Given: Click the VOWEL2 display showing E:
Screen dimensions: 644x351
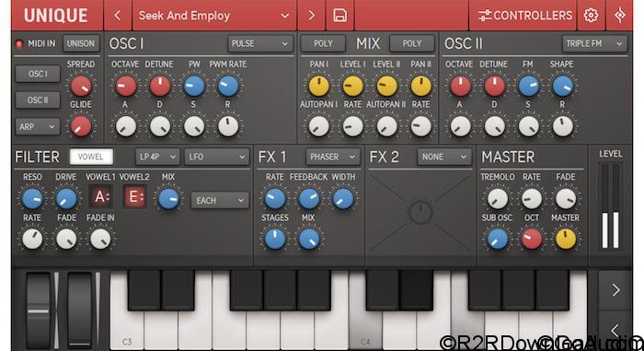Looking at the screenshot, I should (135, 197).
